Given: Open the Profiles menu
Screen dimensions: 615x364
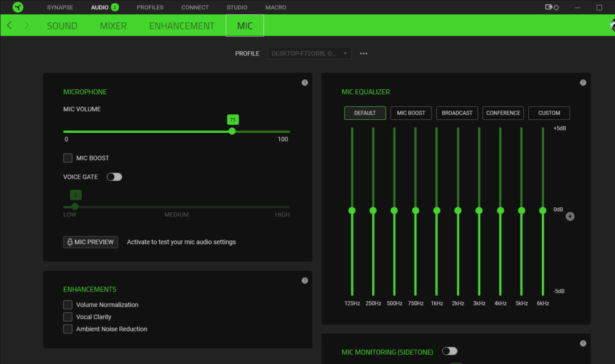Looking at the screenshot, I should pyautogui.click(x=150, y=7).
